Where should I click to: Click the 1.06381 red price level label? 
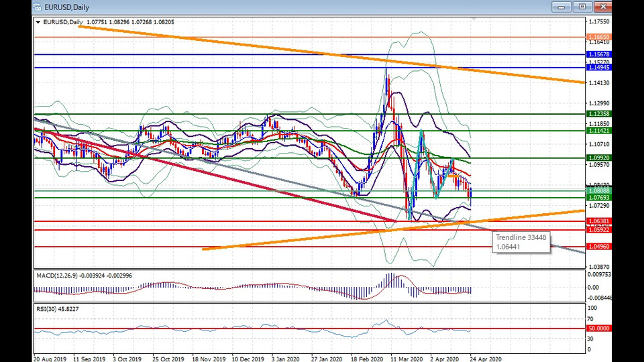(x=599, y=221)
